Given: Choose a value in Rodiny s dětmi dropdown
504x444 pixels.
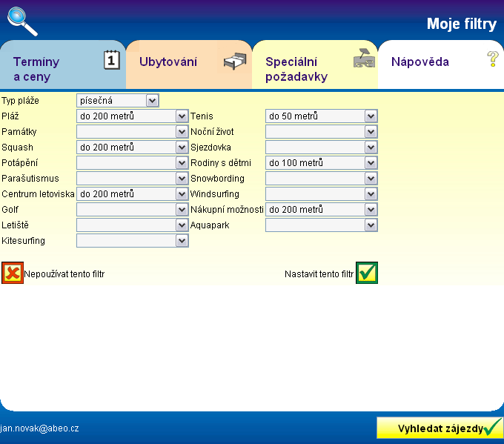Looking at the screenshot, I should [x=322, y=162].
